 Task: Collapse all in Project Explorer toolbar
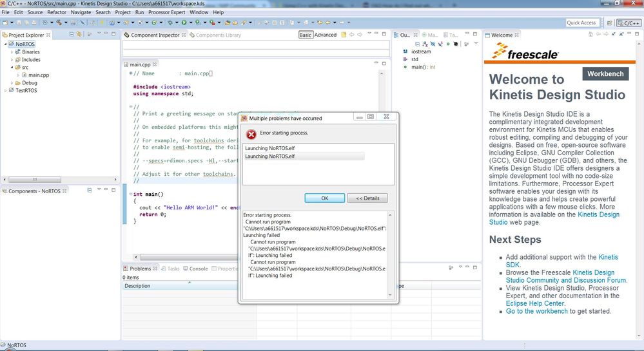72,35
